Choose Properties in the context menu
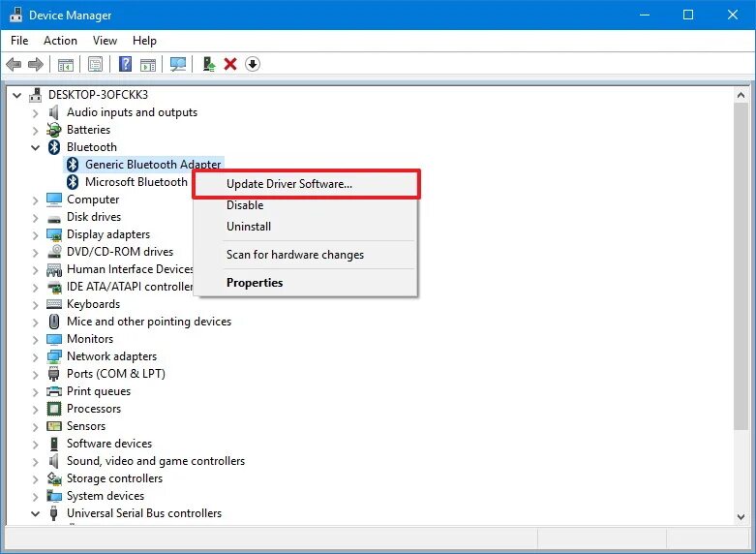This screenshot has width=756, height=554. point(305,283)
